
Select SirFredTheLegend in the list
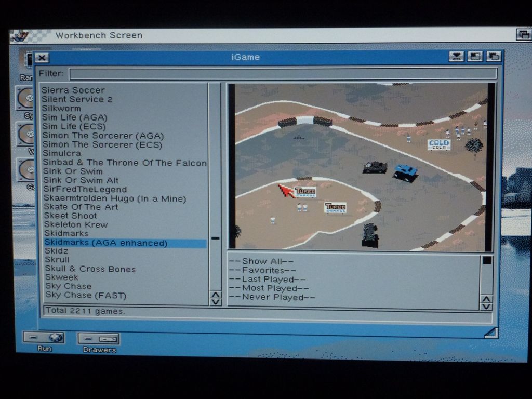(x=85, y=189)
